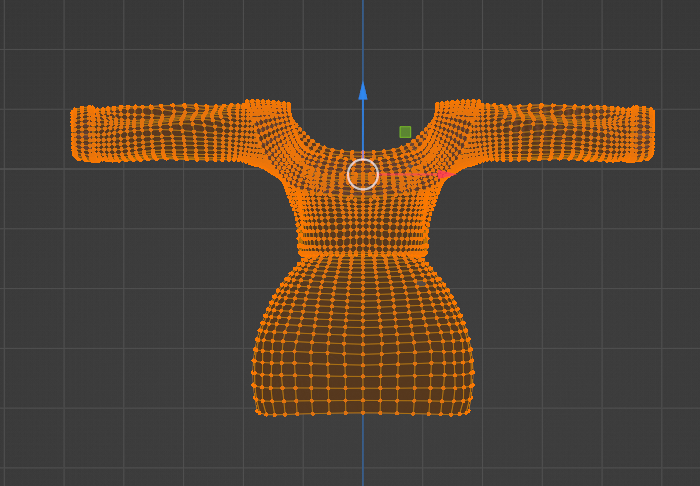Screen dimensions: 700x486
Task: Click the white circle gizmo center
Action: point(363,174)
